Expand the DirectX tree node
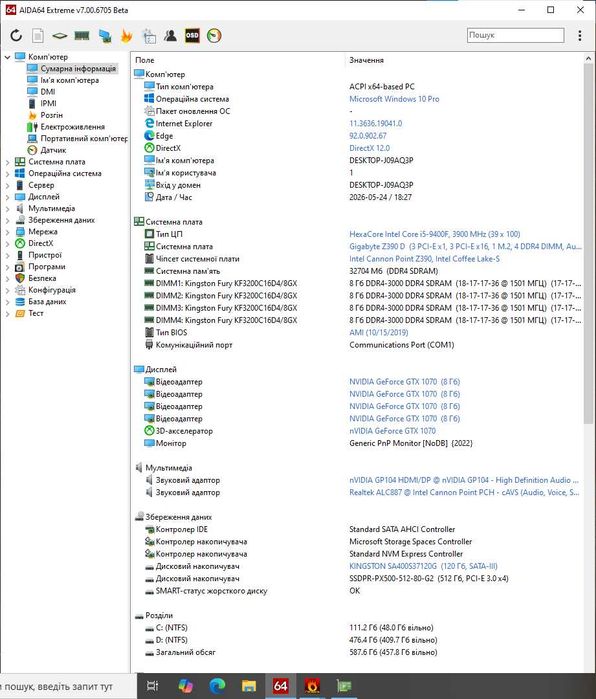The width and height of the screenshot is (596, 699). click(x=8, y=244)
